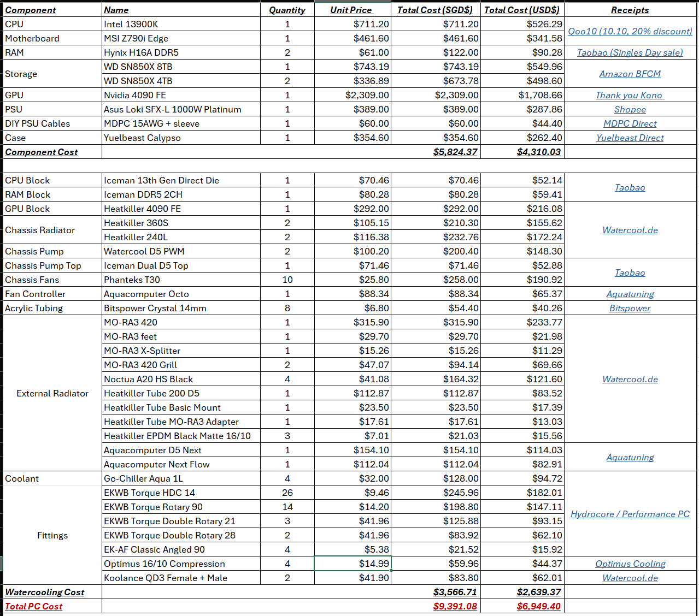Select the 'Component' header cell

(x=52, y=10)
